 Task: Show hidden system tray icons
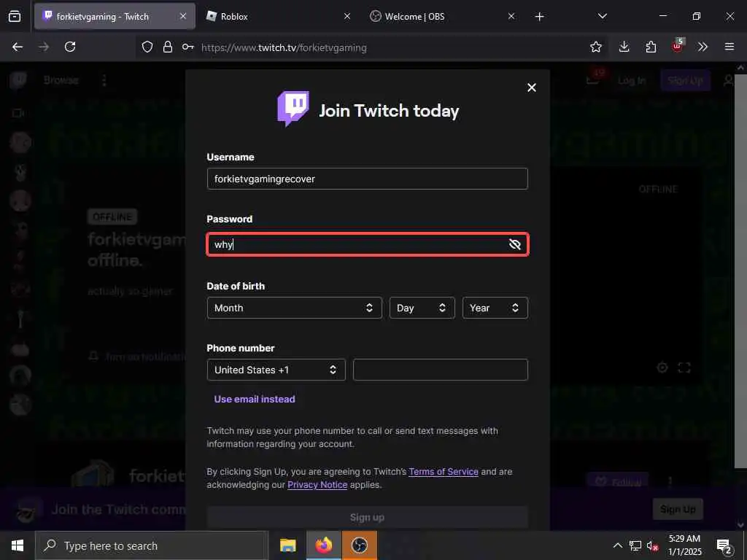617,545
